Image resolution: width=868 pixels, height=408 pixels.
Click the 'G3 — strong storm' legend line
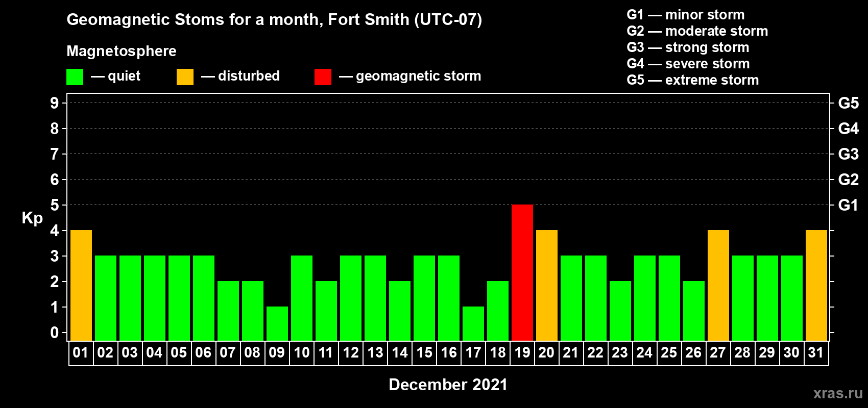point(688,47)
